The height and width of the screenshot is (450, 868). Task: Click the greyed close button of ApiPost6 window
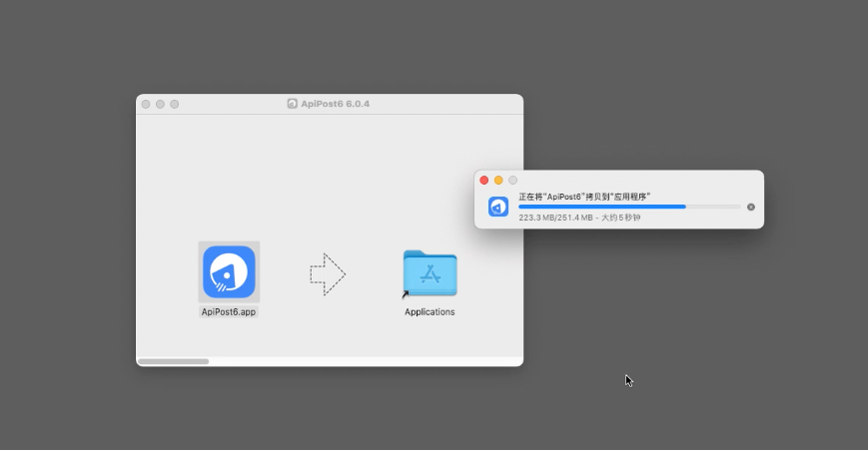click(146, 104)
